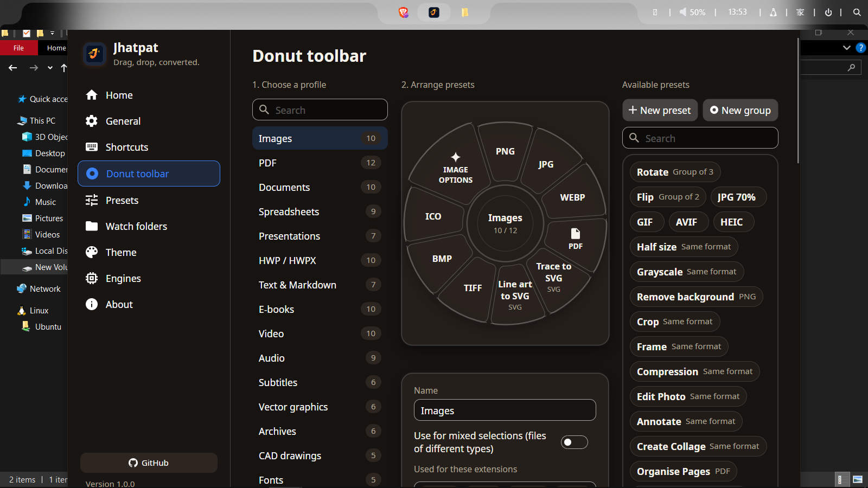Click profile Search field
868x488 pixels.
(x=320, y=110)
